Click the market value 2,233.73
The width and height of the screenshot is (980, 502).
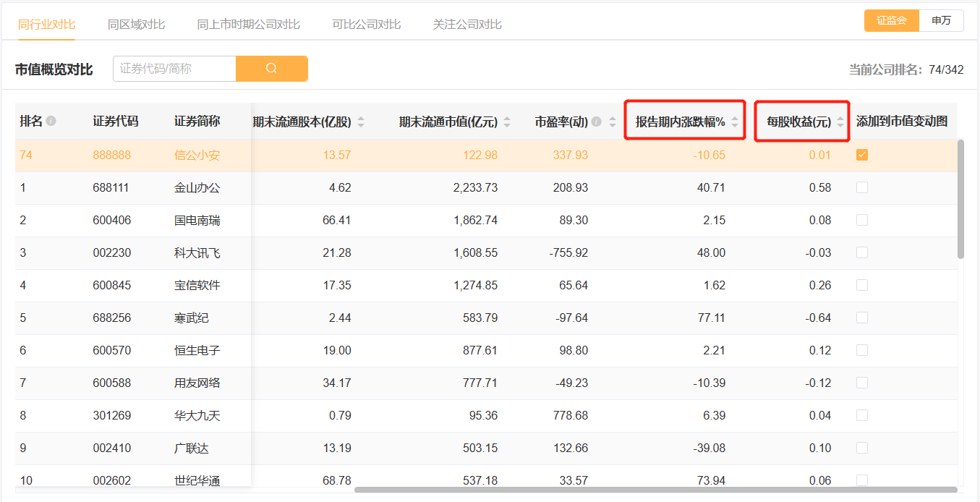click(x=475, y=187)
